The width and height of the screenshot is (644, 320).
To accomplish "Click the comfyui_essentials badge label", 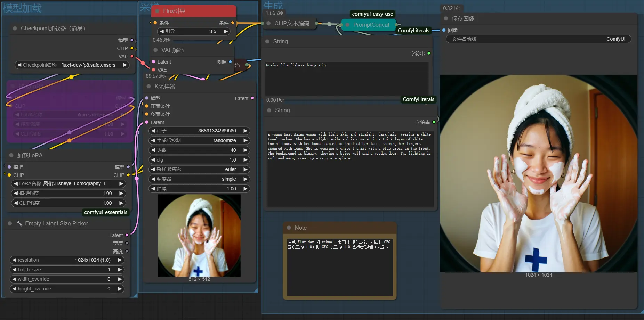I will (106, 212).
